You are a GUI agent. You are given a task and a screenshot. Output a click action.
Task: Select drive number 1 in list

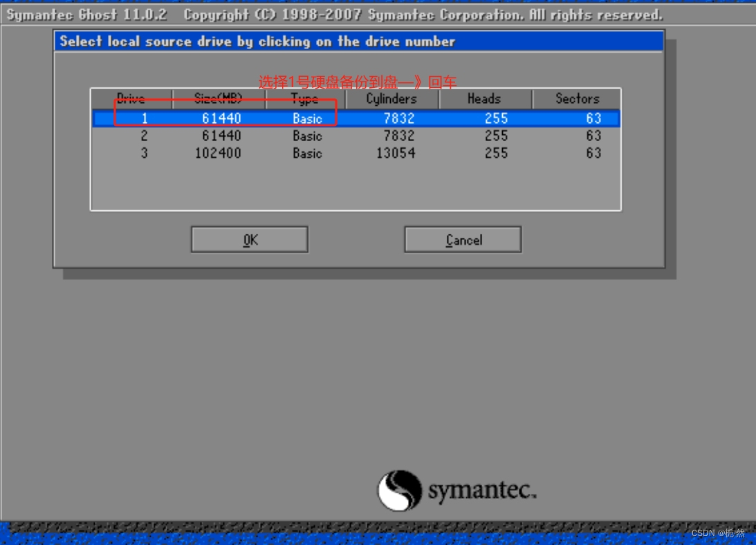point(144,119)
